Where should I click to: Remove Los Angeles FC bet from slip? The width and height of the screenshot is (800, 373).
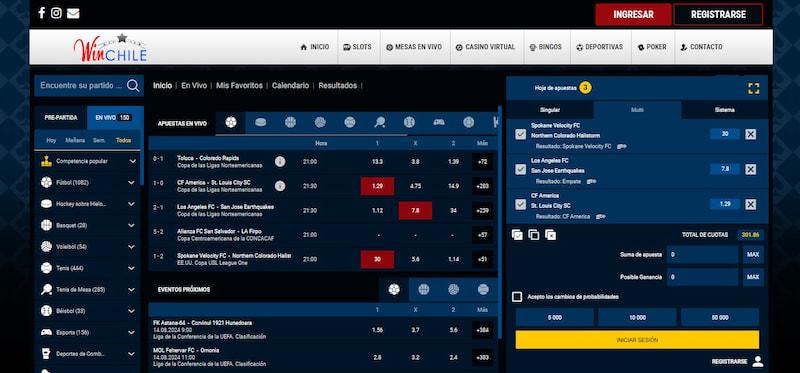(x=751, y=169)
